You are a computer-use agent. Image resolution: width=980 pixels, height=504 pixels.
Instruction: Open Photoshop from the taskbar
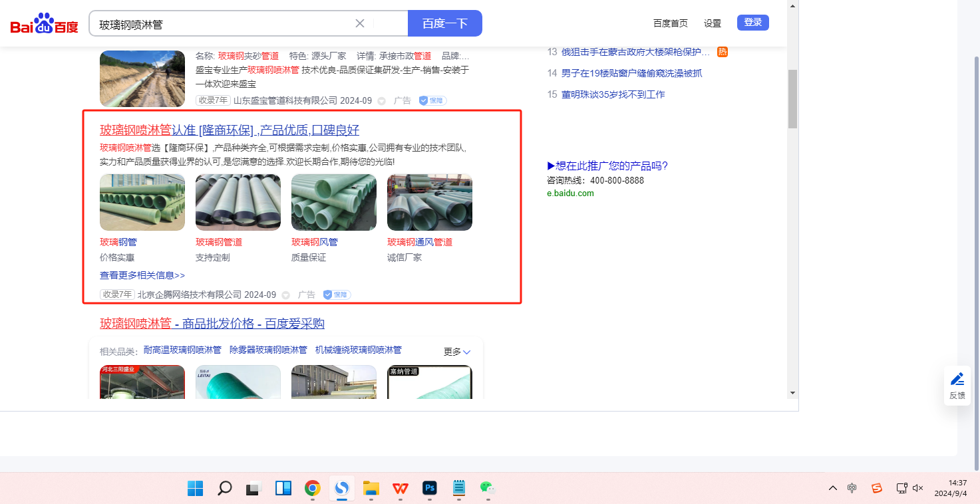point(430,488)
